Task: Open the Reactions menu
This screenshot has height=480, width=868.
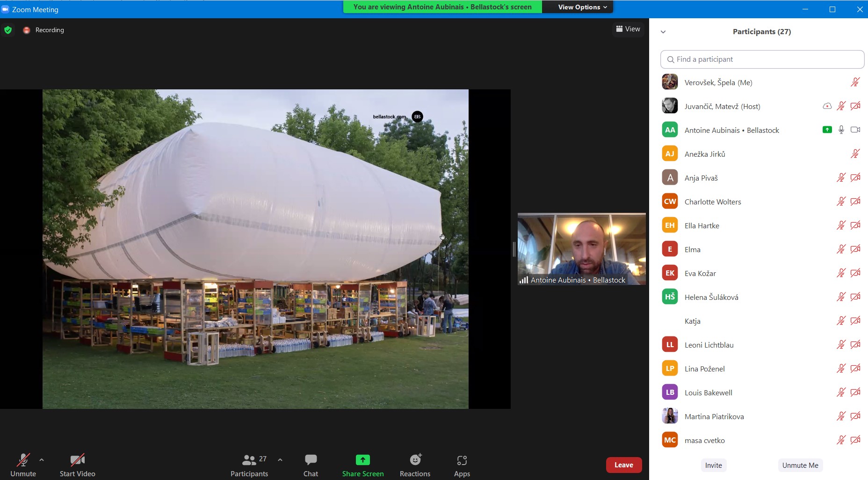Action: (415, 465)
